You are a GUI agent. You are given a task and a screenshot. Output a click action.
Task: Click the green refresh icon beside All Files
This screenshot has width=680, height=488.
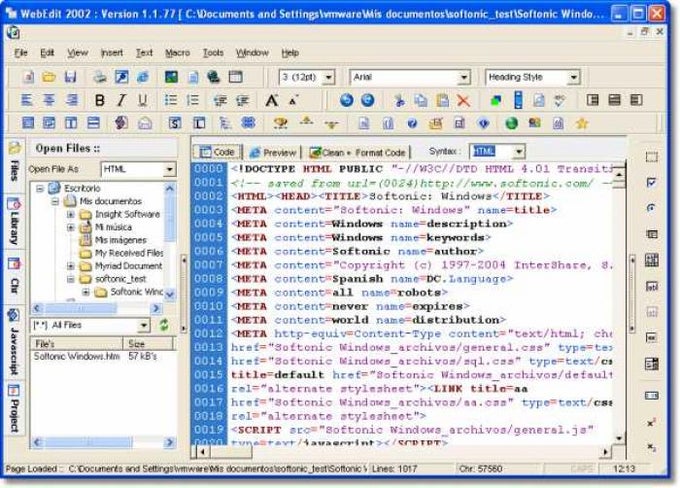click(163, 325)
